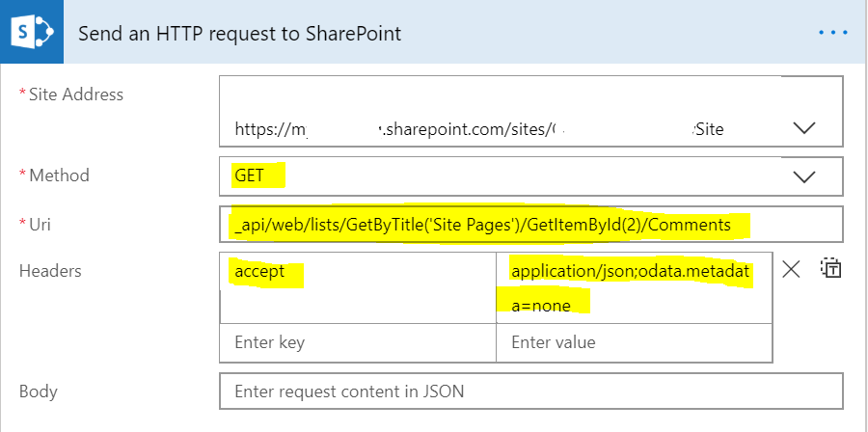Delete the accept header row

(791, 270)
